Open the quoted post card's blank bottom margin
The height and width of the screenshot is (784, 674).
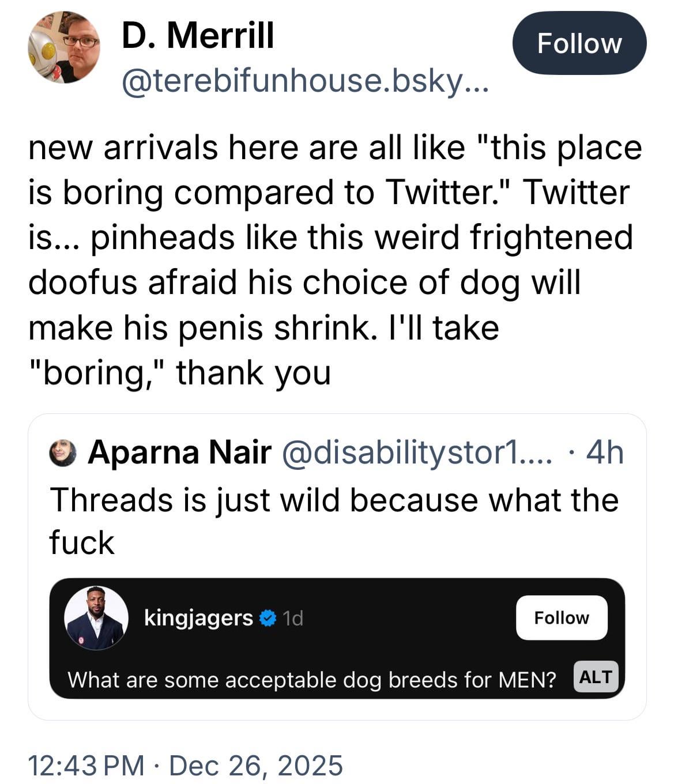click(x=337, y=710)
